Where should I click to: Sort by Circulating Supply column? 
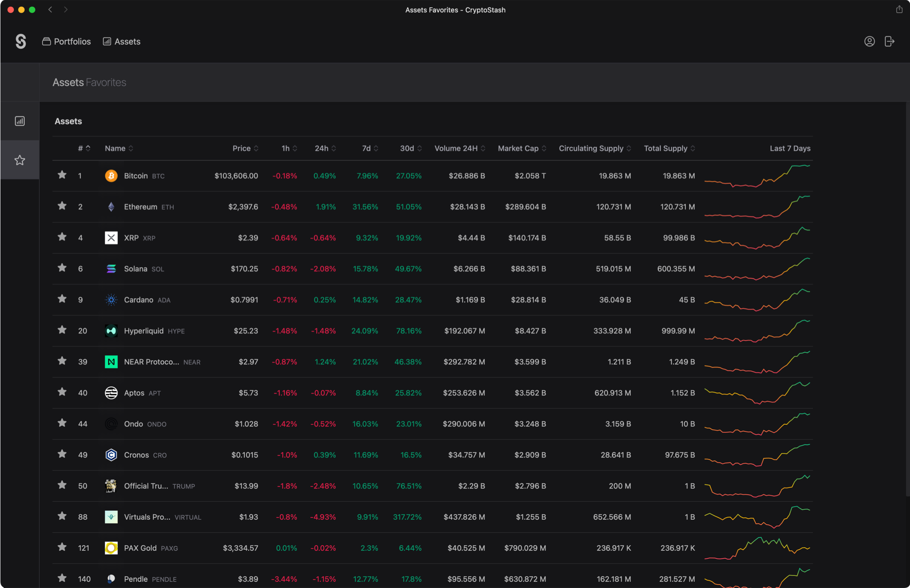[595, 148]
